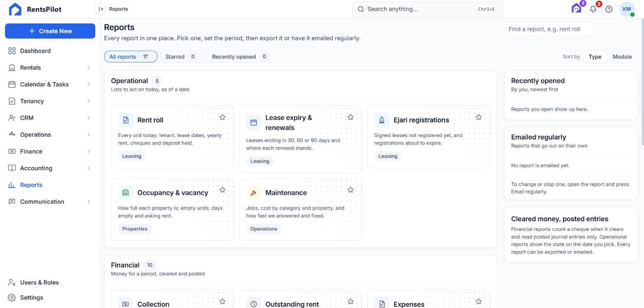
Task: Switch to the Recently opened tab
Action: (x=241, y=57)
